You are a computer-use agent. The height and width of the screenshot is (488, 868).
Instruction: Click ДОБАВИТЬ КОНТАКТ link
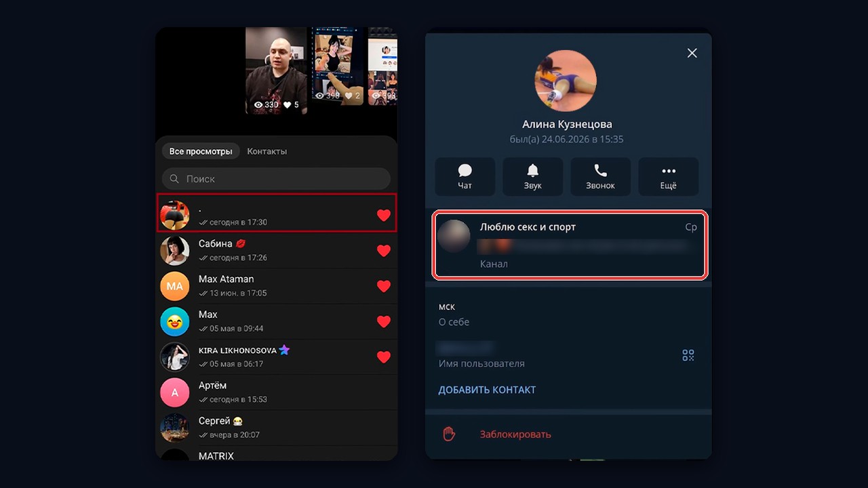coord(487,390)
